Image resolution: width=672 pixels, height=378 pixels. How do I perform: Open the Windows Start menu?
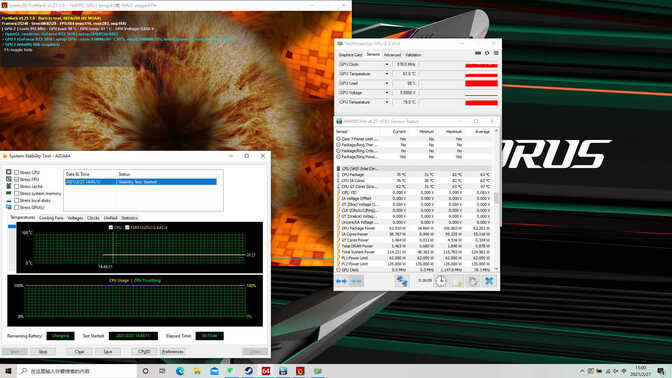(x=8, y=371)
